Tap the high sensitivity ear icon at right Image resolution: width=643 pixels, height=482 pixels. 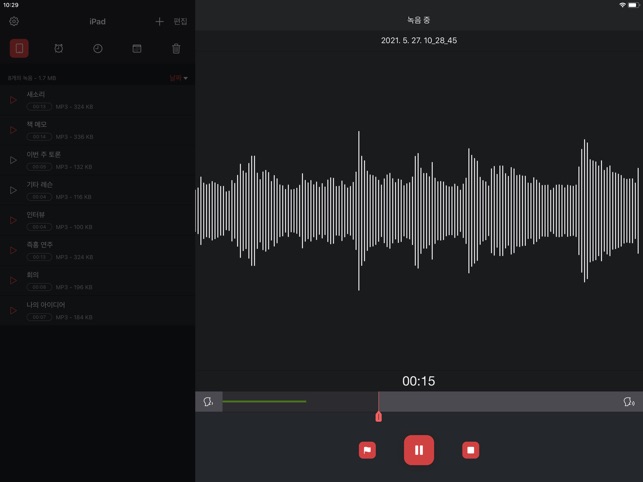pos(628,402)
